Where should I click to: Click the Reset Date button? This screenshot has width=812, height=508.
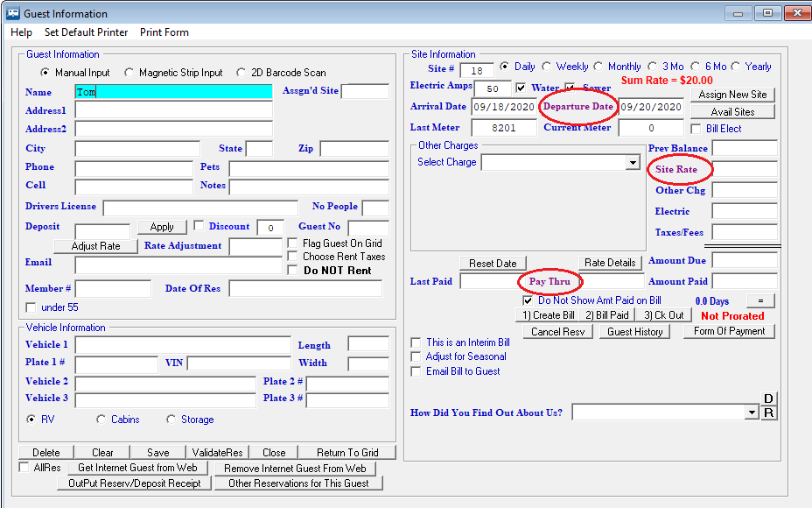(493, 264)
